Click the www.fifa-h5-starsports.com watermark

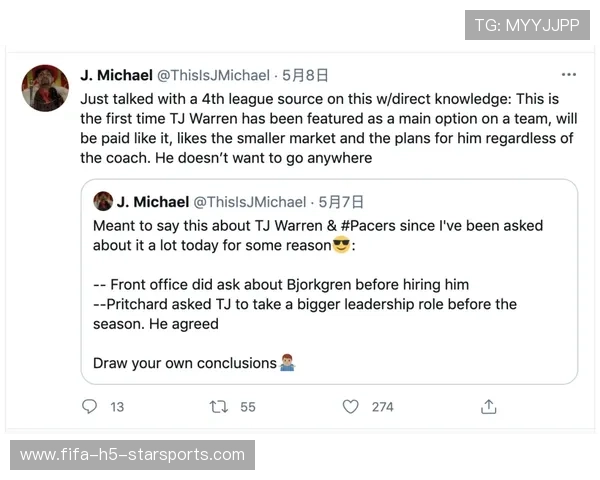click(132, 455)
